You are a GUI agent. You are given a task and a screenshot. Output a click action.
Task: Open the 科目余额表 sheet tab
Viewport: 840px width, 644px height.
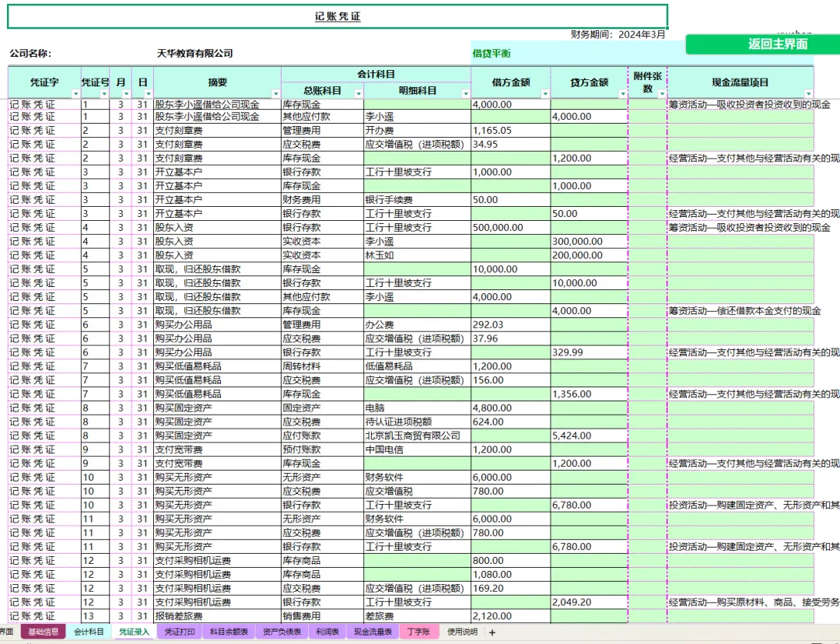tap(229, 632)
